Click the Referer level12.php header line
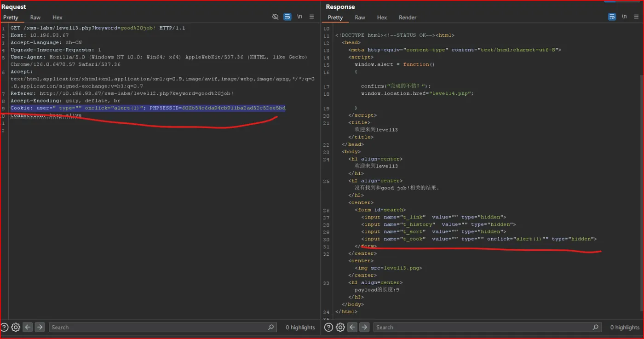The image size is (644, 339). (x=122, y=93)
